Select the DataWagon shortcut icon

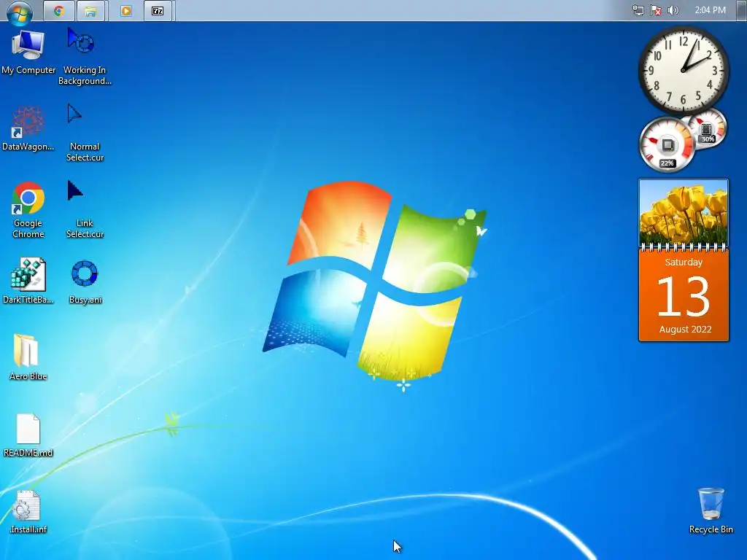(28, 128)
